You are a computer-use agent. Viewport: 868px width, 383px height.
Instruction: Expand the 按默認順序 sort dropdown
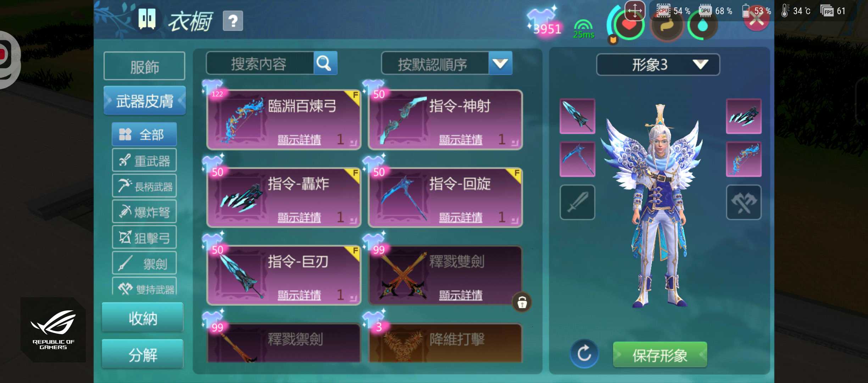[x=500, y=63]
